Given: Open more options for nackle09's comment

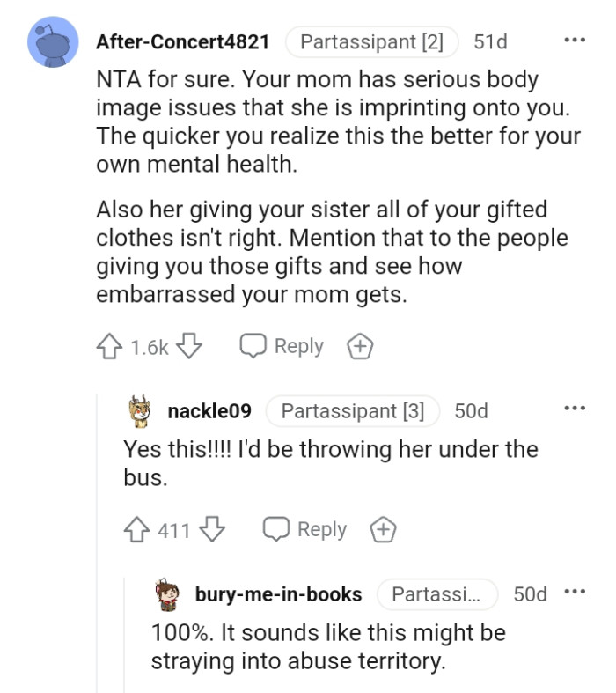Looking at the screenshot, I should [x=575, y=409].
